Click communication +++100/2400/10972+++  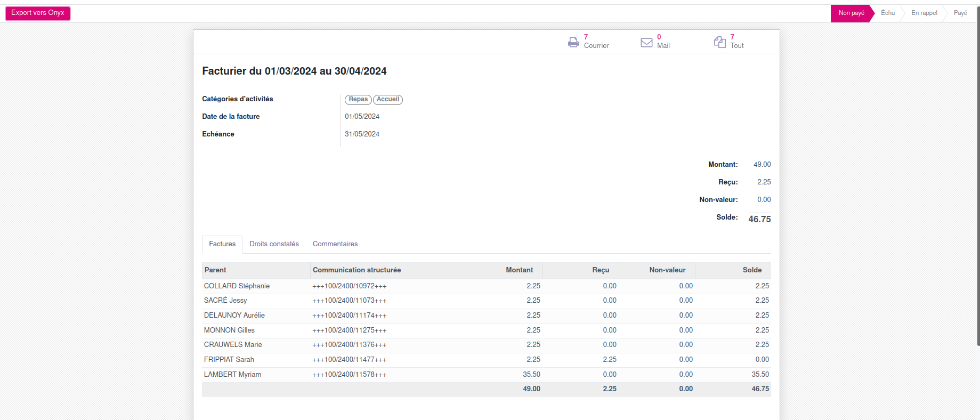click(x=350, y=286)
